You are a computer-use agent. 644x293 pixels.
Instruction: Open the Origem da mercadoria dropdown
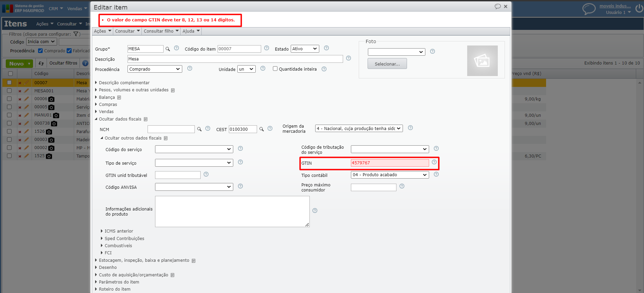point(359,128)
